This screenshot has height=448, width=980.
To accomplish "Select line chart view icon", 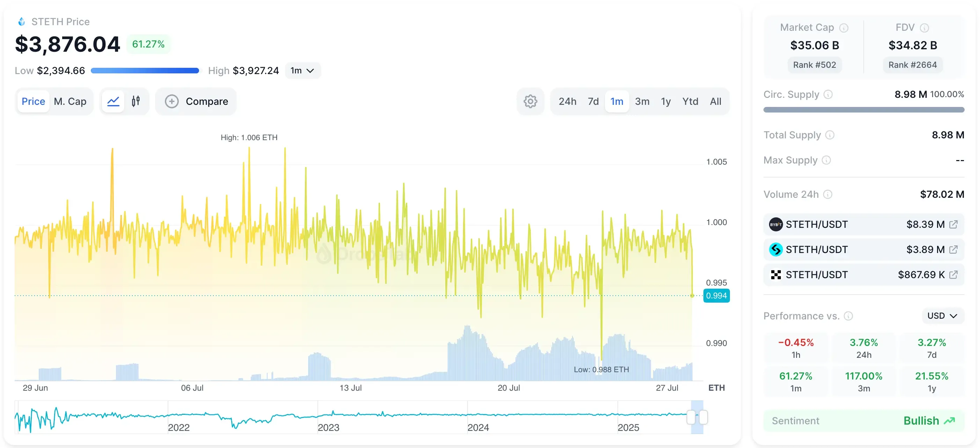I will pos(114,101).
